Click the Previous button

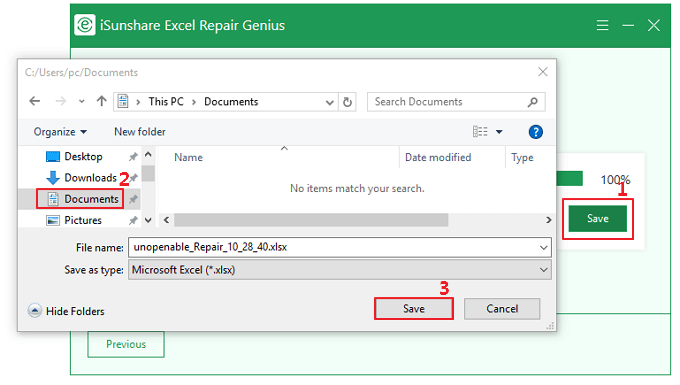pos(126,344)
